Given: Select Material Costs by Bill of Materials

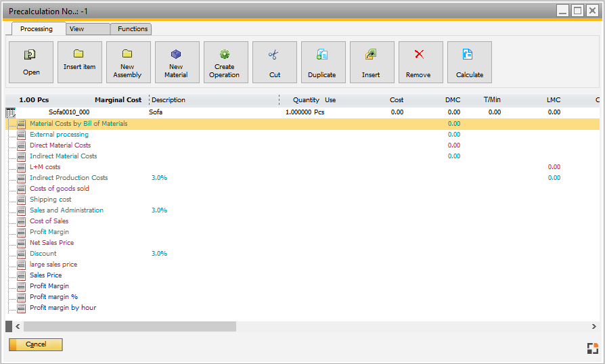Looking at the screenshot, I should (x=79, y=124).
